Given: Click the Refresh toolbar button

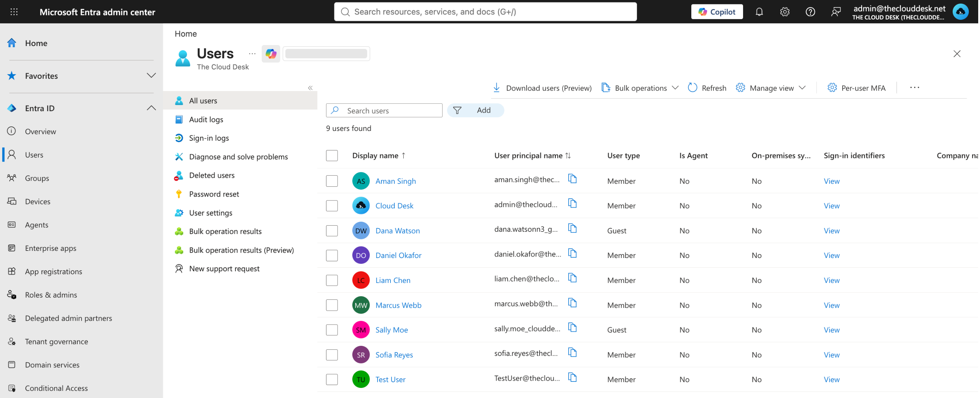Looking at the screenshot, I should tap(707, 88).
